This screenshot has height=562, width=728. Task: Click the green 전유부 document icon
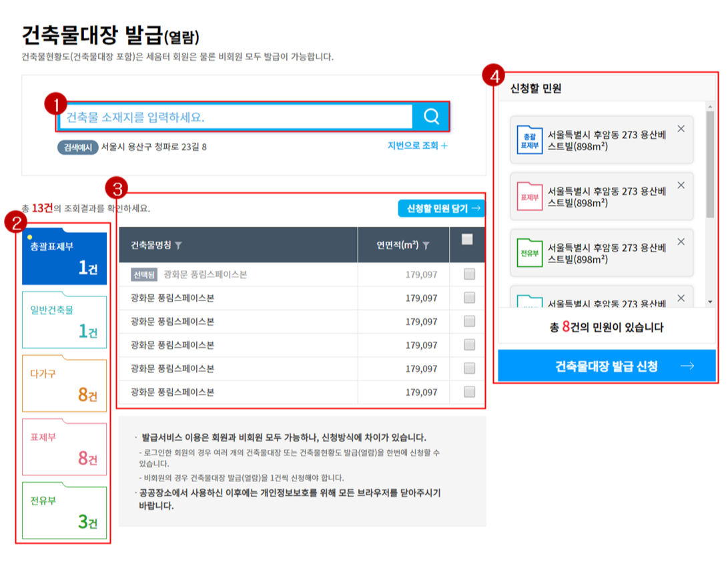pyautogui.click(x=530, y=253)
